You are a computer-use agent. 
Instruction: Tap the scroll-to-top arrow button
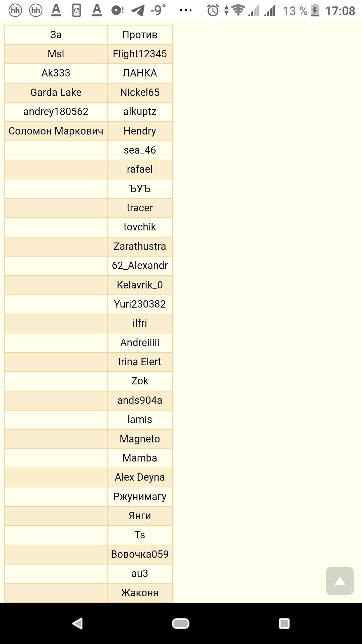click(340, 581)
